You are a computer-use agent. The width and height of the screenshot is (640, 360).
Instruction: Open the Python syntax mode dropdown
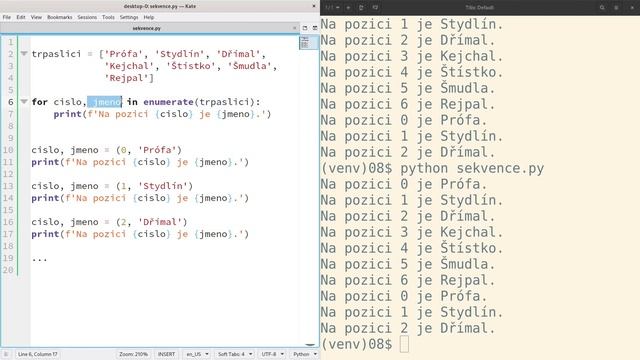click(x=305, y=354)
